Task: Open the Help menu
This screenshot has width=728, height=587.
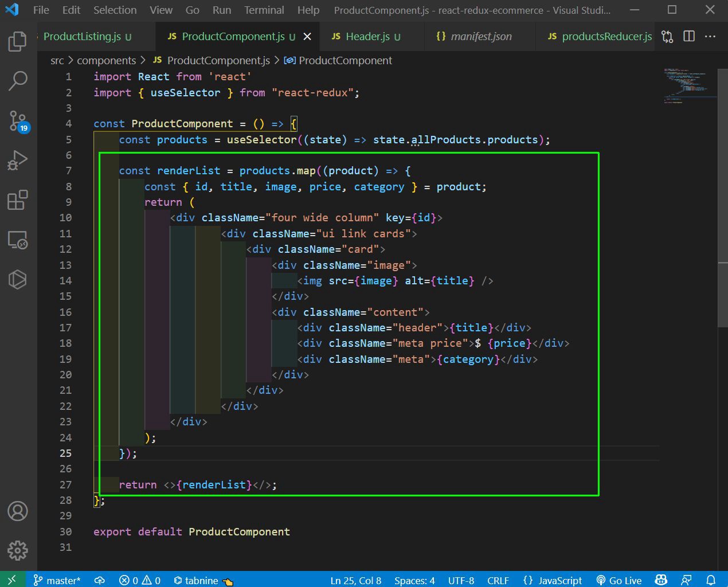Action: [308, 10]
